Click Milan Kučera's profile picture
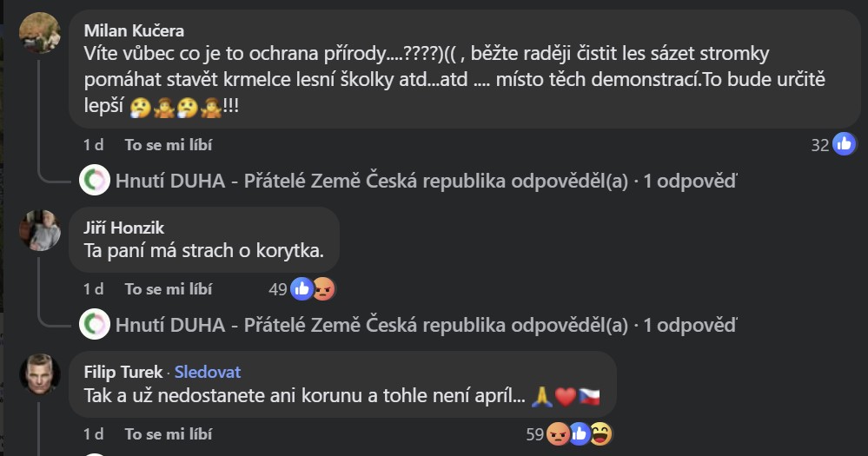This screenshot has height=456, width=868. click(40, 33)
